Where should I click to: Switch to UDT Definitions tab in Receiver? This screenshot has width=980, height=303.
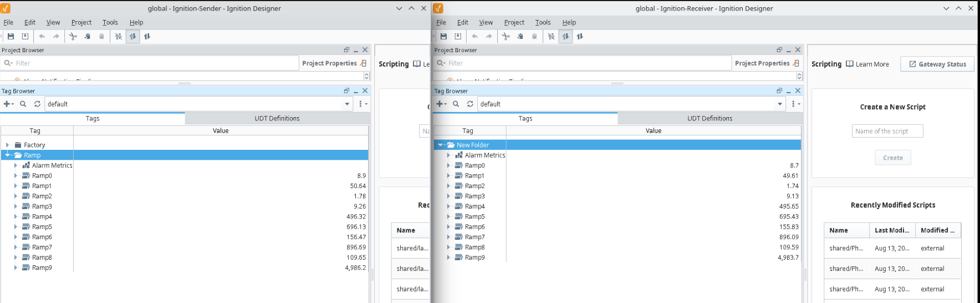point(710,118)
